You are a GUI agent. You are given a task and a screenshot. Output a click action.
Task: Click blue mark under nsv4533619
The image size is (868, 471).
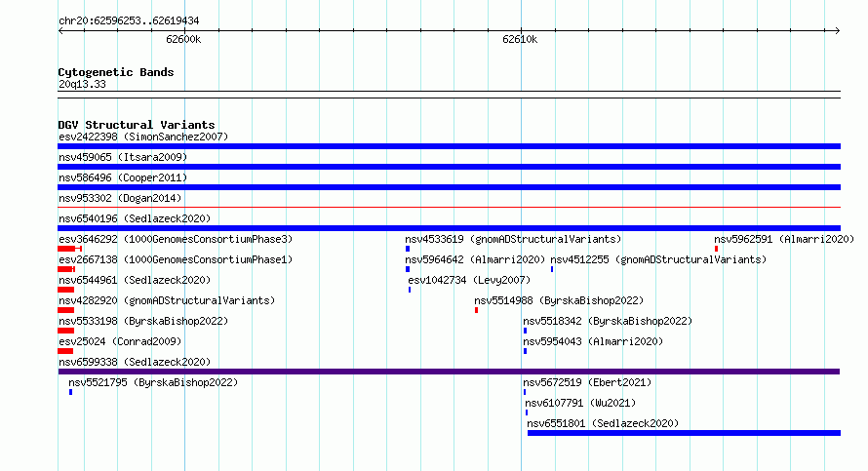408,249
